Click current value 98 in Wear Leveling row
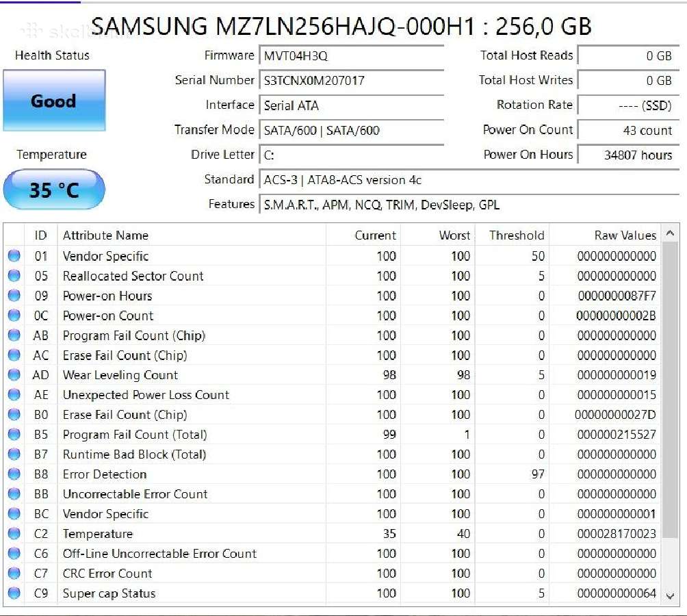This screenshot has width=687, height=616. pyautogui.click(x=389, y=375)
